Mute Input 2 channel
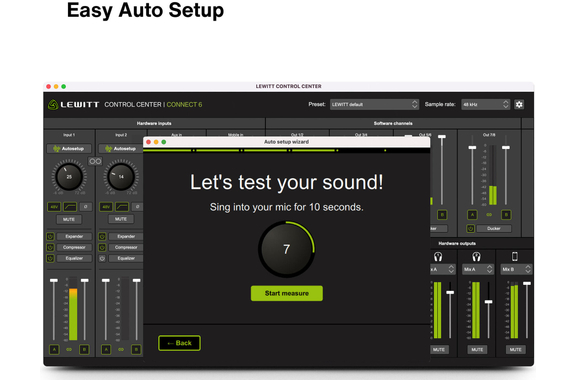 pos(121,219)
